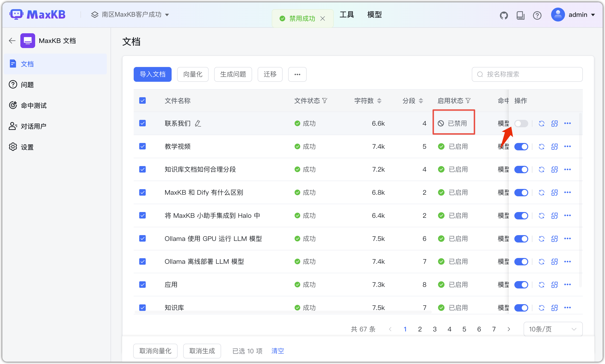Close the 禁用成功 notification
Image resolution: width=605 pixels, height=364 pixels.
pyautogui.click(x=323, y=18)
